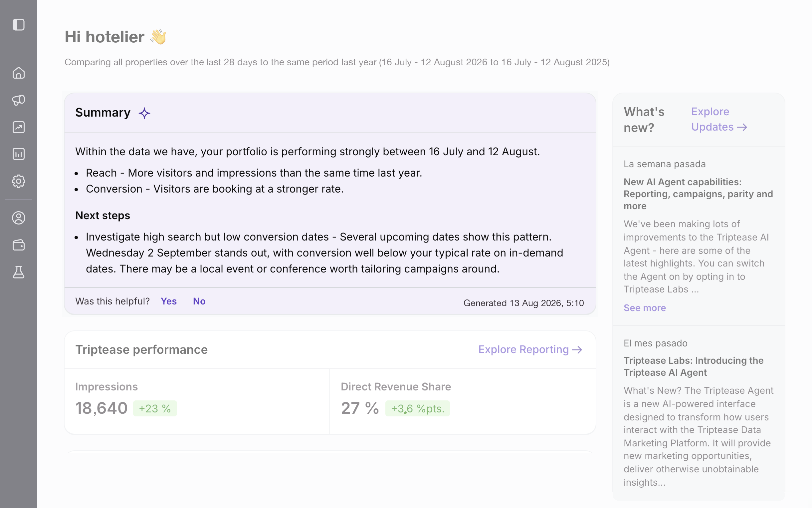Click the 'La semana pasada' label
This screenshot has height=508, width=812.
click(x=664, y=164)
